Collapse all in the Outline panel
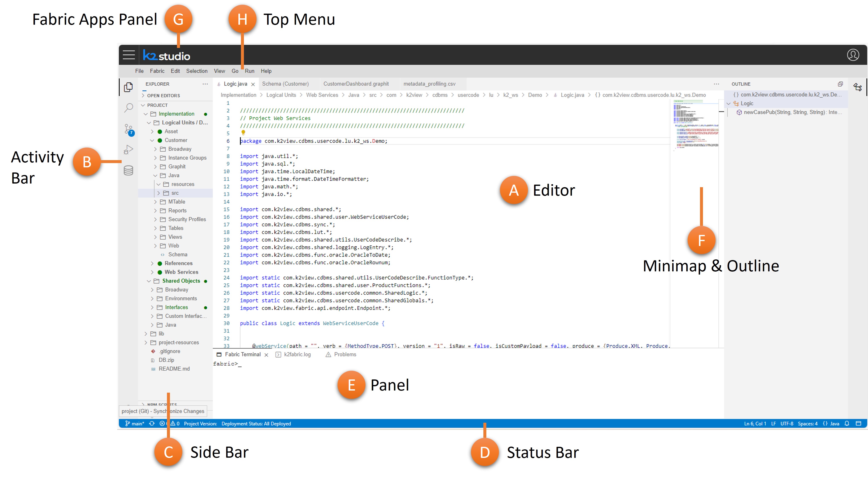 [x=840, y=84]
